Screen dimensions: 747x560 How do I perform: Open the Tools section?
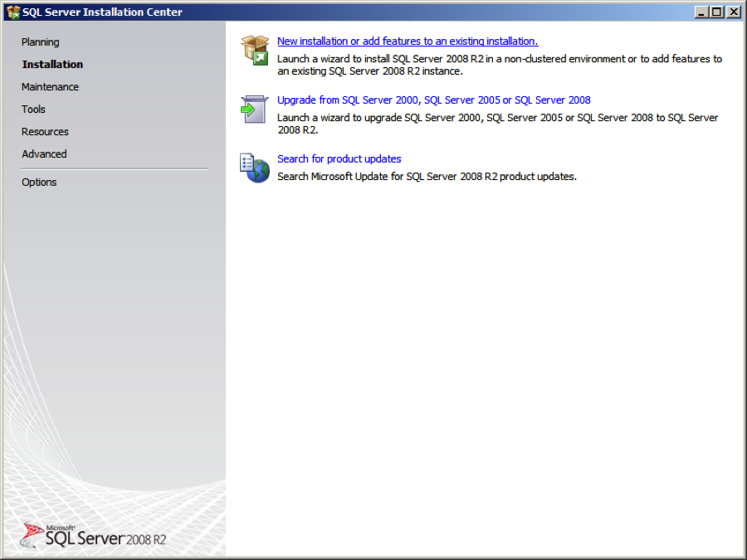[33, 109]
